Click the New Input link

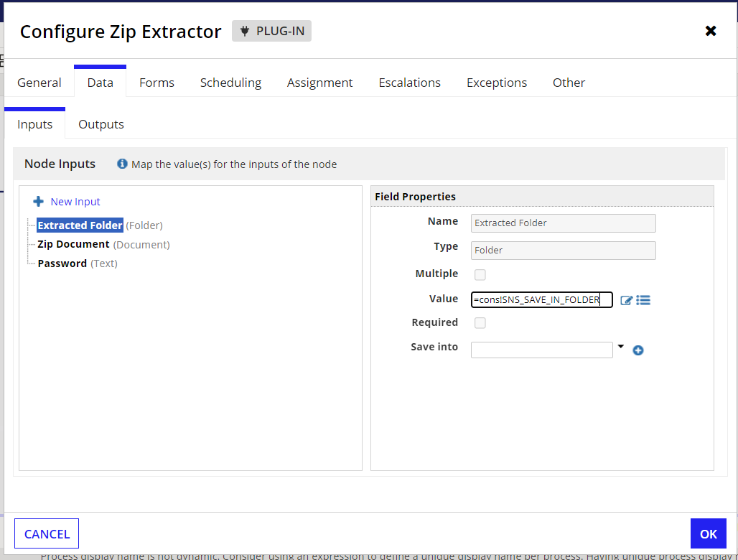[75, 202]
